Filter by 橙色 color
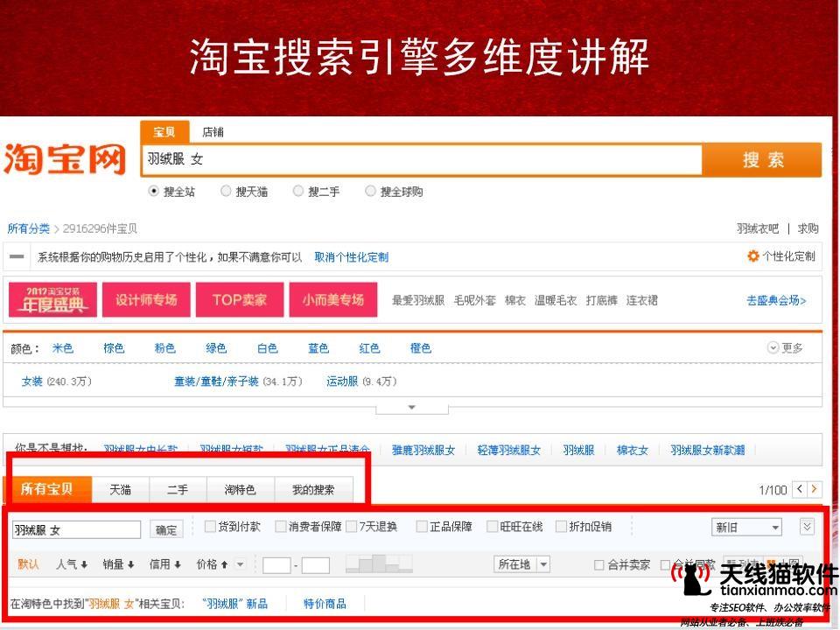 (x=421, y=348)
